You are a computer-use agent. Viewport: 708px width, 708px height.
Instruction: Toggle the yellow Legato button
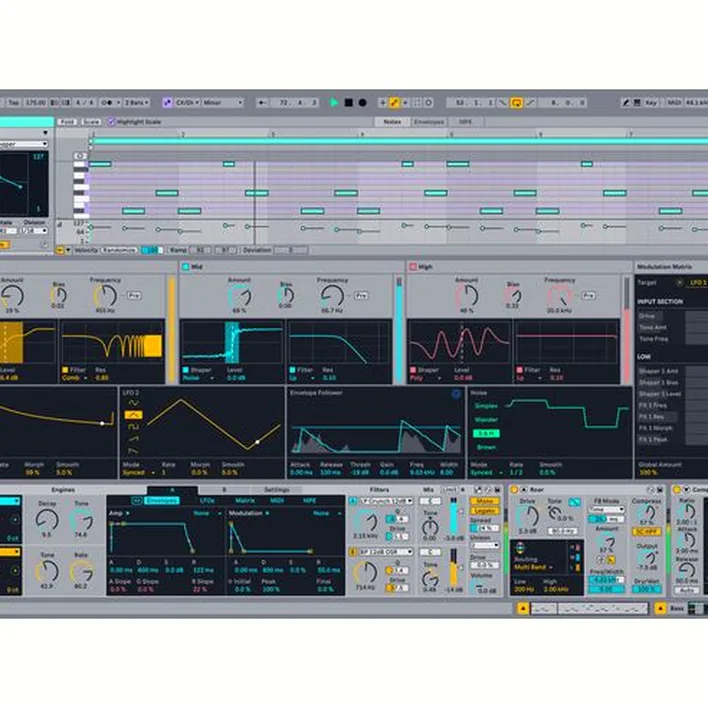tap(484, 511)
